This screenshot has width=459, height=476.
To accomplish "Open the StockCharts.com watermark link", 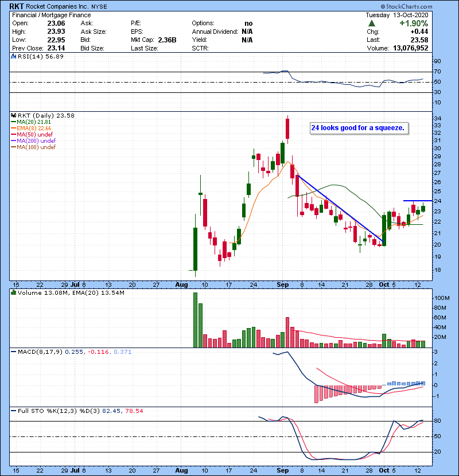I will [406, 6].
